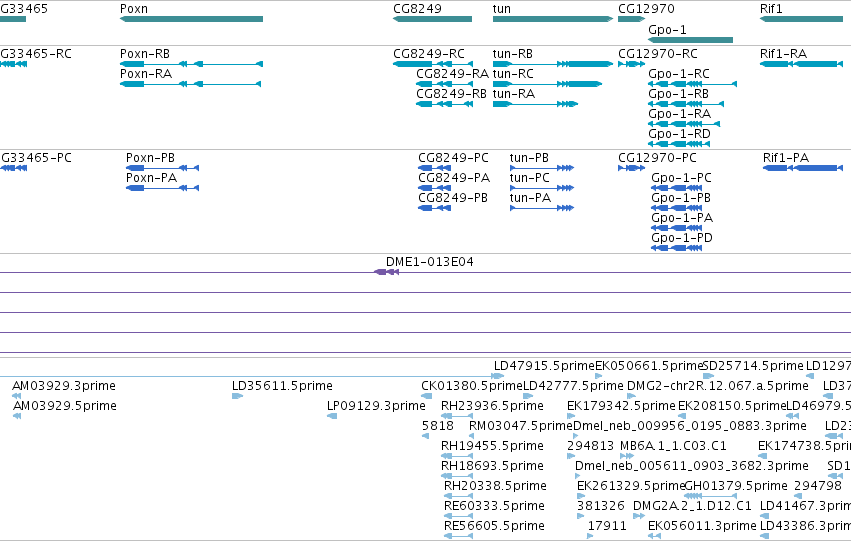Click EST EK179342.5prime
This screenshot has width=851, height=541.
[570, 416]
